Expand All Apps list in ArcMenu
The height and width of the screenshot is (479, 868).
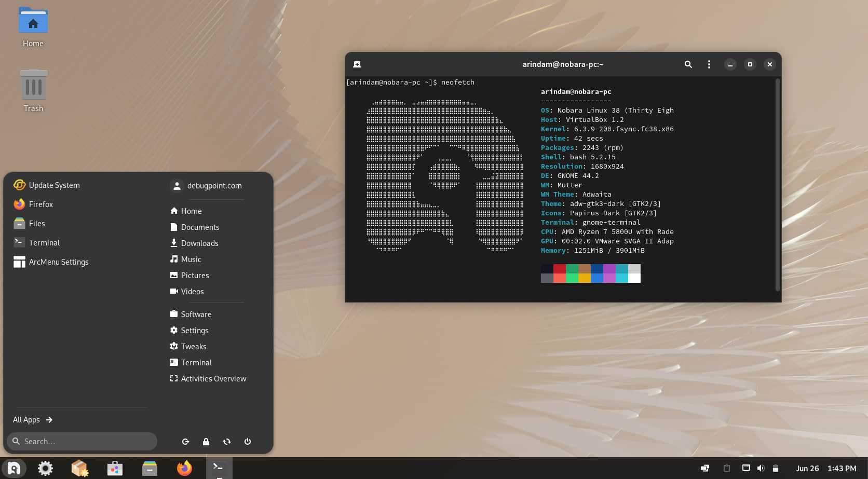[33, 420]
